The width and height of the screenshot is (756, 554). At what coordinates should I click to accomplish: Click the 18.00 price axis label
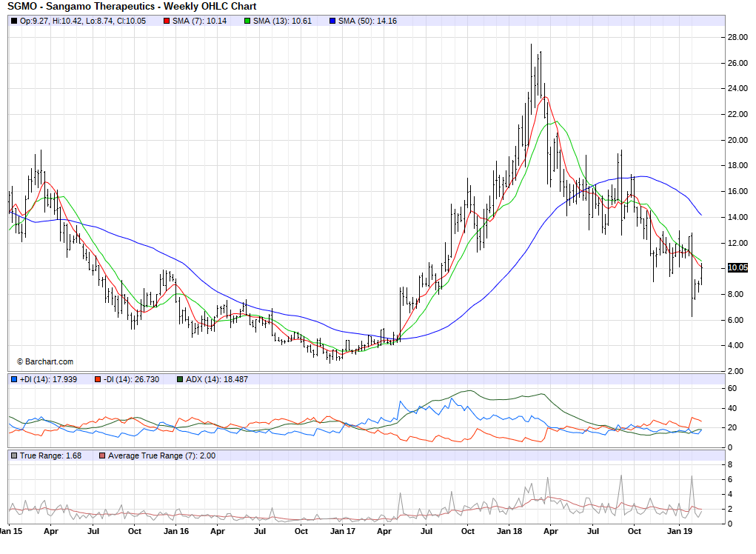coord(737,165)
